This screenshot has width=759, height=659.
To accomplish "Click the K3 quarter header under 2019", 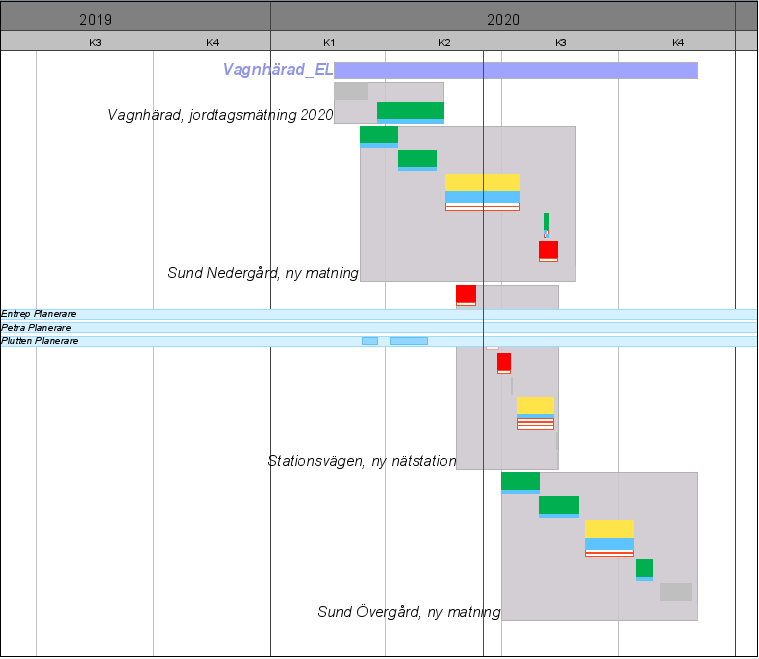I will (x=95, y=43).
